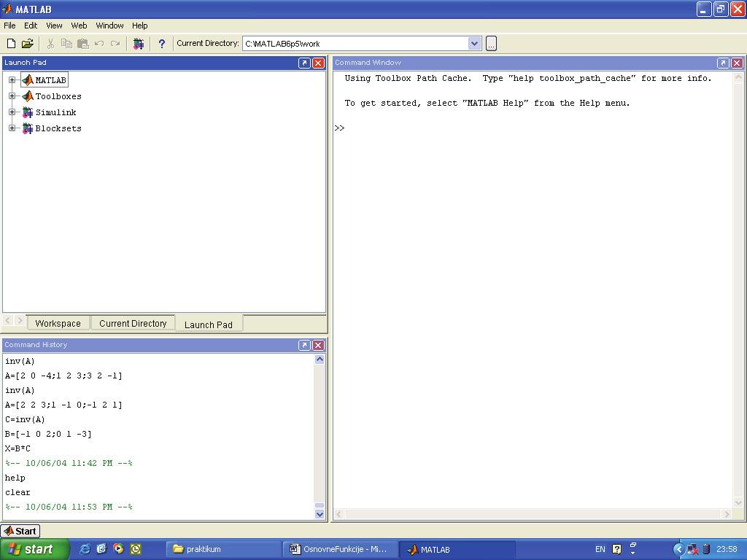This screenshot has height=560, width=747.
Task: Click the Undo toolbar icon
Action: click(x=99, y=44)
